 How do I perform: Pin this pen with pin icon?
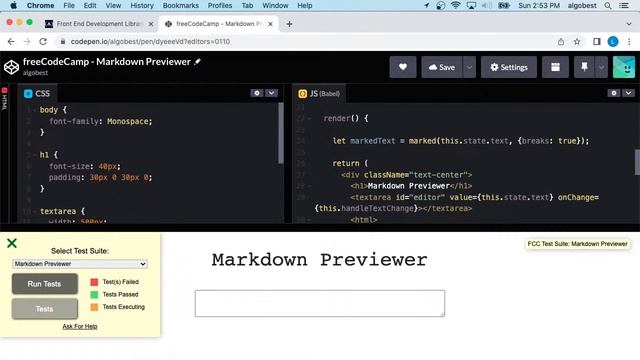584,67
